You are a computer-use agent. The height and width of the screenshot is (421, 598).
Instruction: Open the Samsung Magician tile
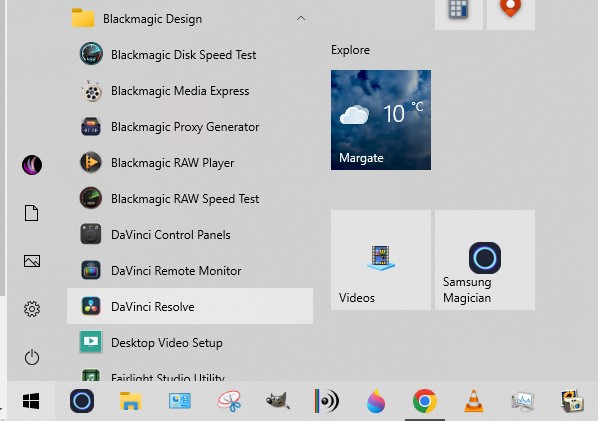coord(485,260)
